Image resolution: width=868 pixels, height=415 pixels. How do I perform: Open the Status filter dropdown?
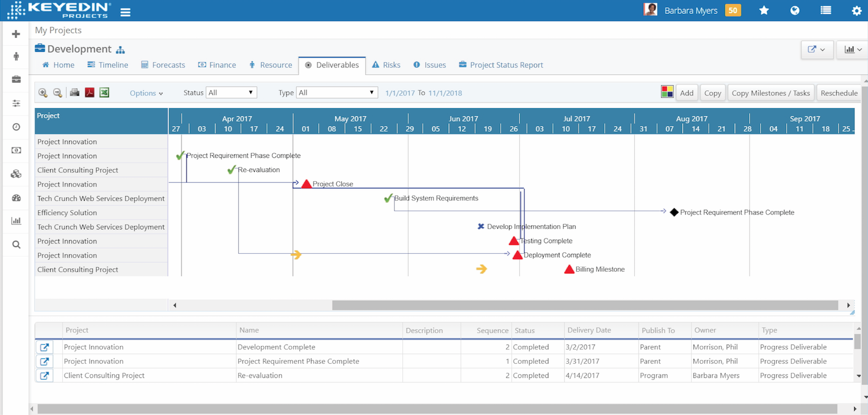tap(231, 93)
